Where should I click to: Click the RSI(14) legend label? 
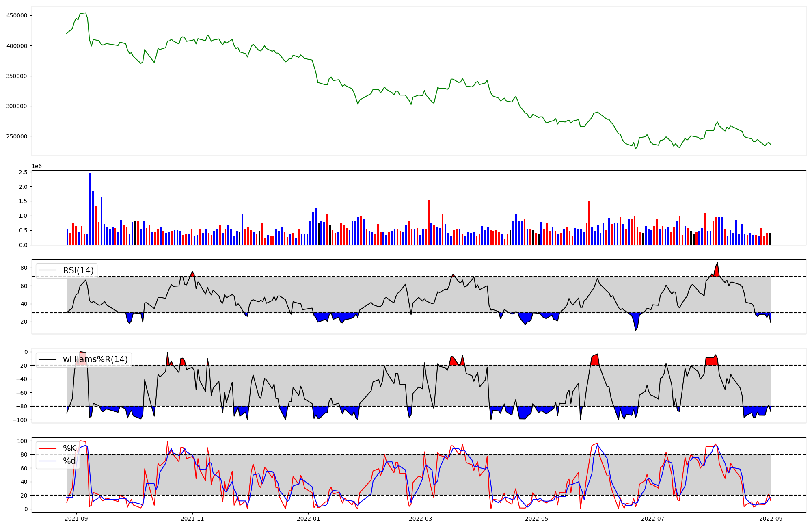(x=78, y=270)
